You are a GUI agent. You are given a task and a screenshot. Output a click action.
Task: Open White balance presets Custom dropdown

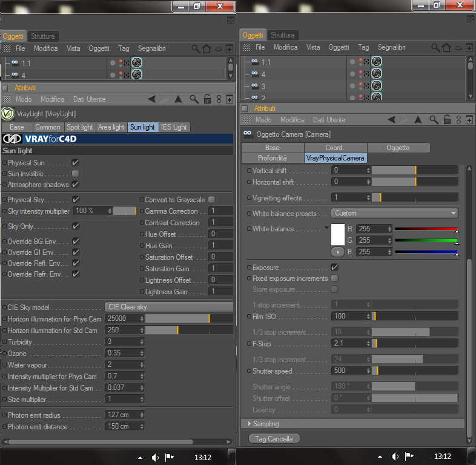click(395, 213)
